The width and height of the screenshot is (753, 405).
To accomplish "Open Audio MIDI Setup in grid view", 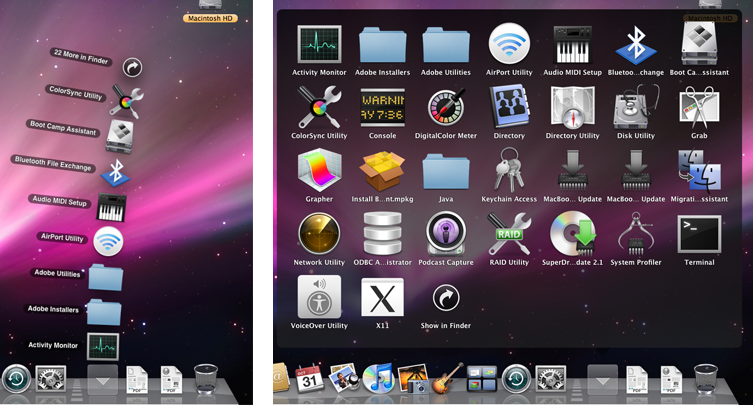I will [x=572, y=45].
